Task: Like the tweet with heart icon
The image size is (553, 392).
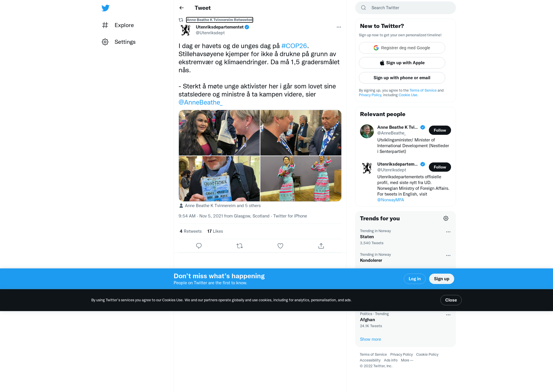Action: click(x=280, y=246)
